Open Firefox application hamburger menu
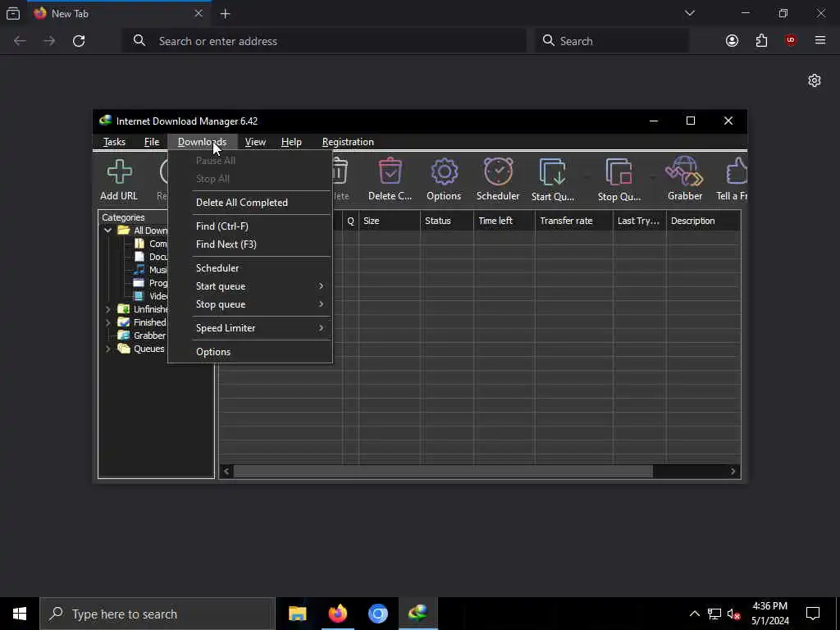 (x=819, y=41)
